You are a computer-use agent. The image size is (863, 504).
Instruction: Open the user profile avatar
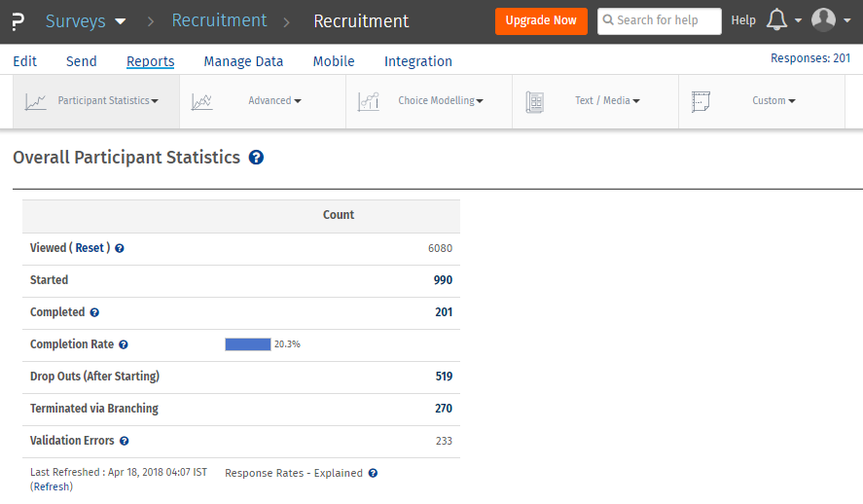point(823,20)
